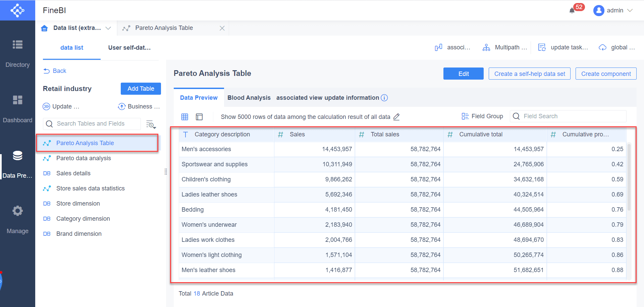Open associated view update information tab

[328, 98]
